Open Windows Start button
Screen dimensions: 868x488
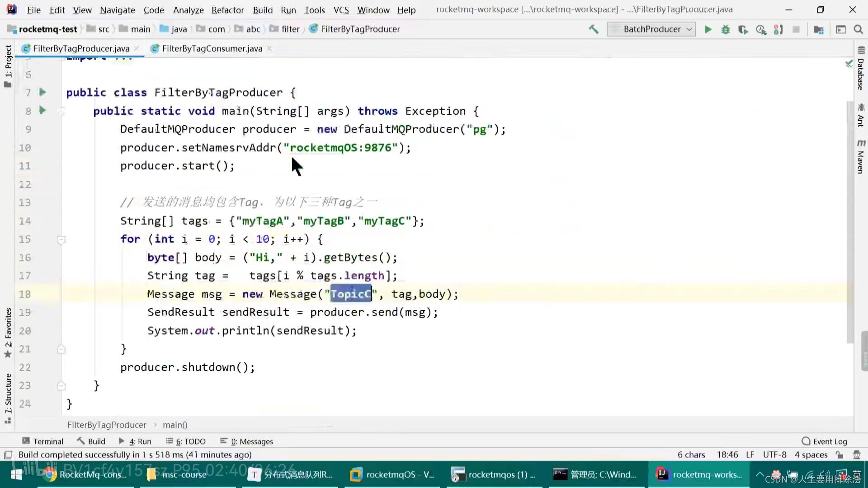(17, 475)
